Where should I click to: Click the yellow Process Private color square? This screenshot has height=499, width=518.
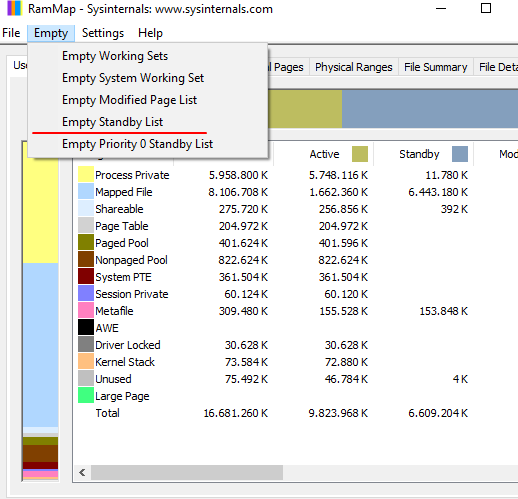[x=86, y=175]
